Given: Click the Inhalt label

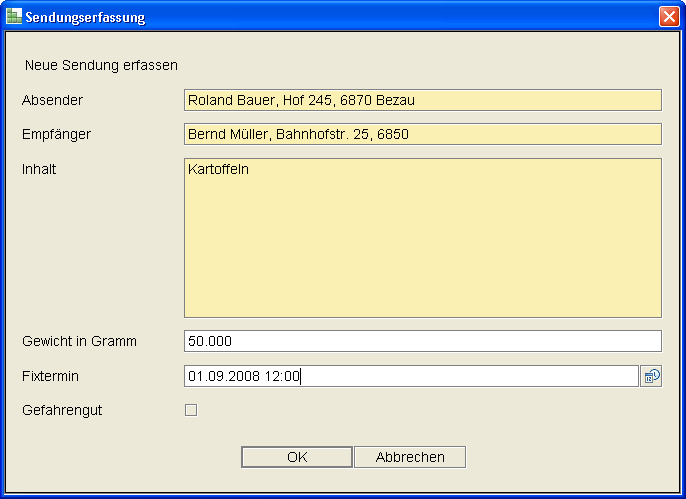Looking at the screenshot, I should 39,169.
